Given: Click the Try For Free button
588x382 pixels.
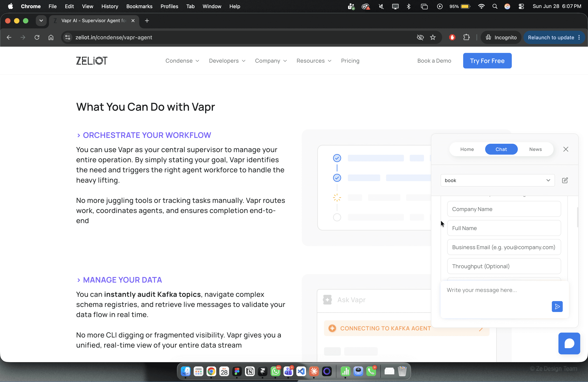Looking at the screenshot, I should (x=487, y=61).
